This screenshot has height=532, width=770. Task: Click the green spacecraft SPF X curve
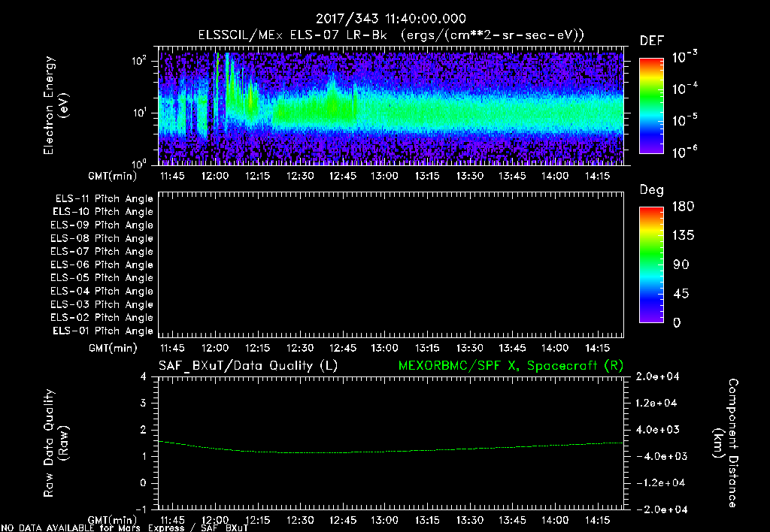coord(391,452)
